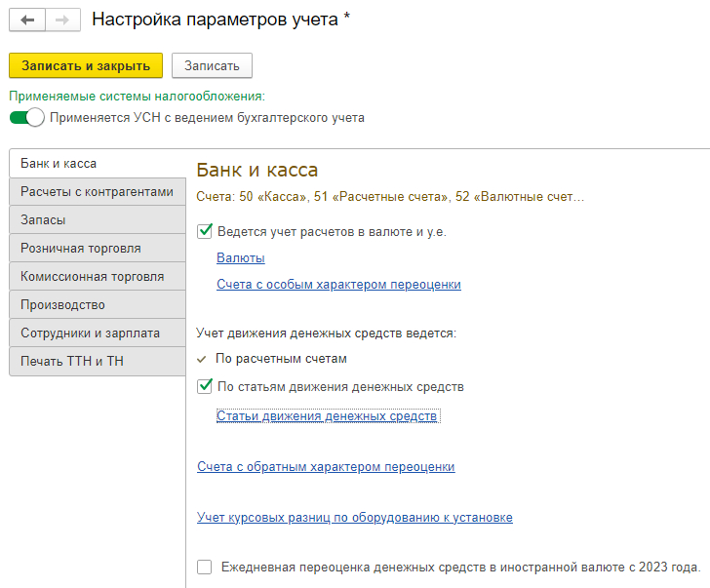Image resolution: width=710 pixels, height=588 pixels.
Task: Select the 'Комиссионная торговля' tab
Action: [98, 277]
